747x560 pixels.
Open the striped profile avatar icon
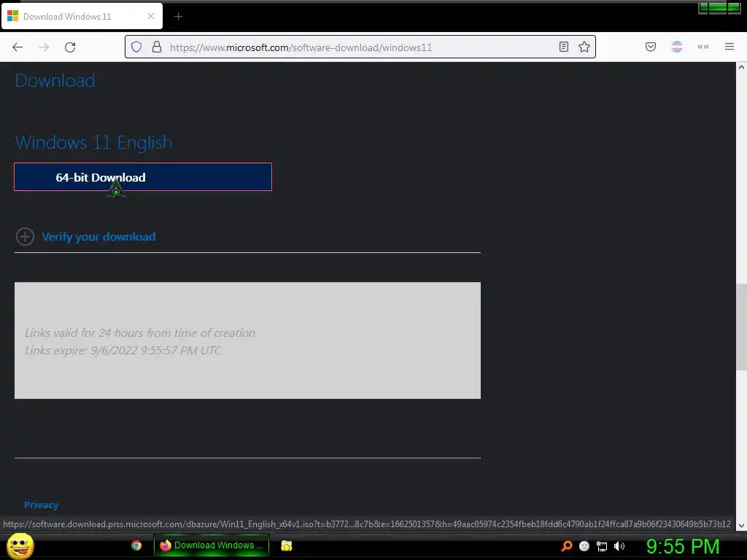click(677, 47)
